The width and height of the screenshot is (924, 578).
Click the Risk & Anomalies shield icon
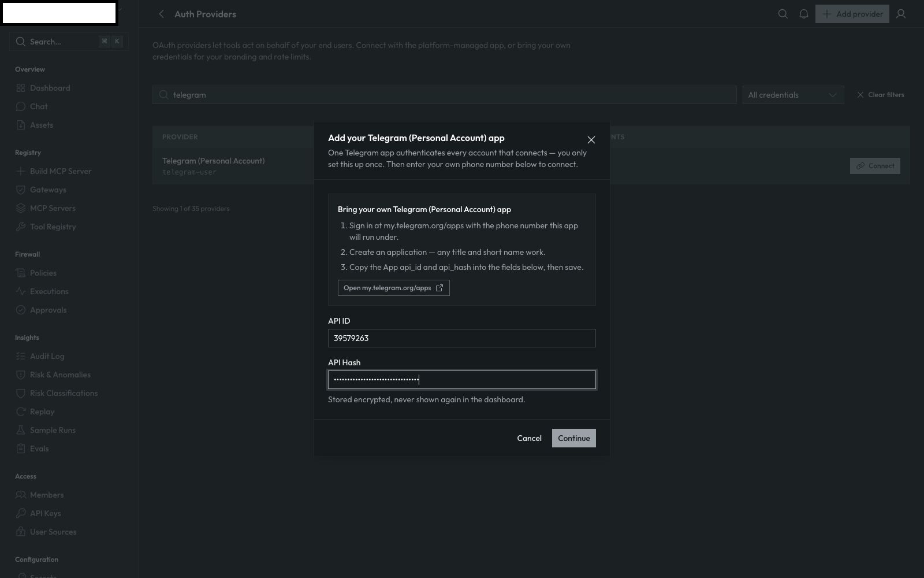pos(21,375)
